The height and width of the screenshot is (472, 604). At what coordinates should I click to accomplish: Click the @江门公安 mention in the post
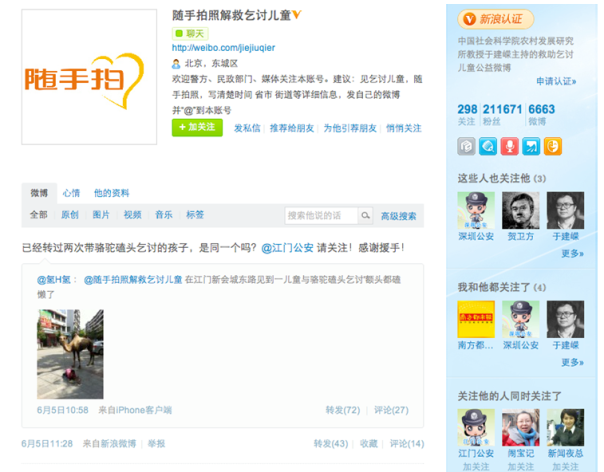287,248
